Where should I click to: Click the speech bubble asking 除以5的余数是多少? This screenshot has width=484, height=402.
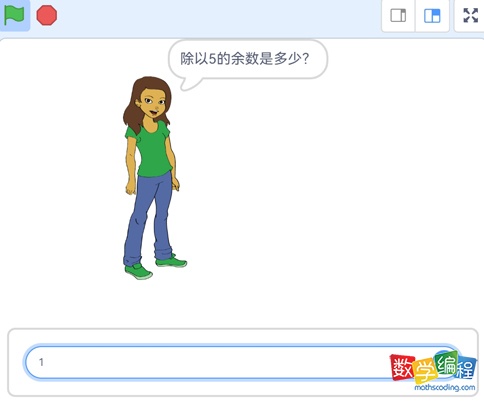(247, 60)
